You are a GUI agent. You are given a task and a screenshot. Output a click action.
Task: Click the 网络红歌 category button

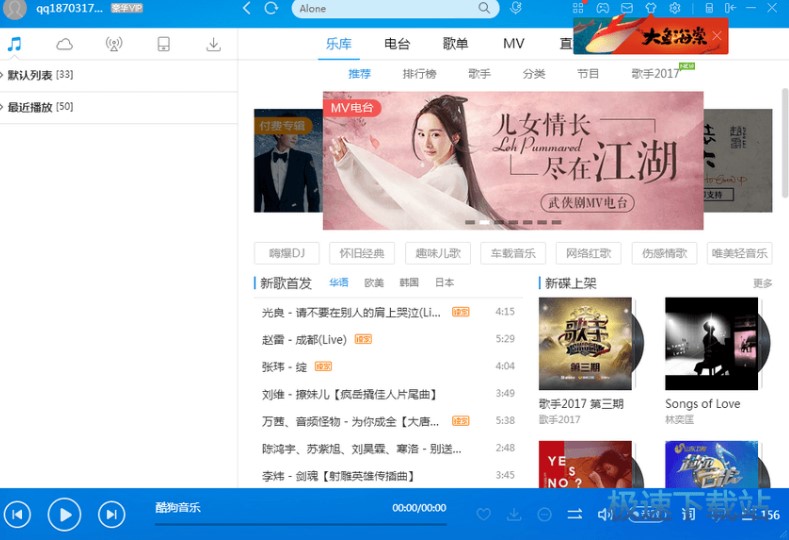pos(589,253)
